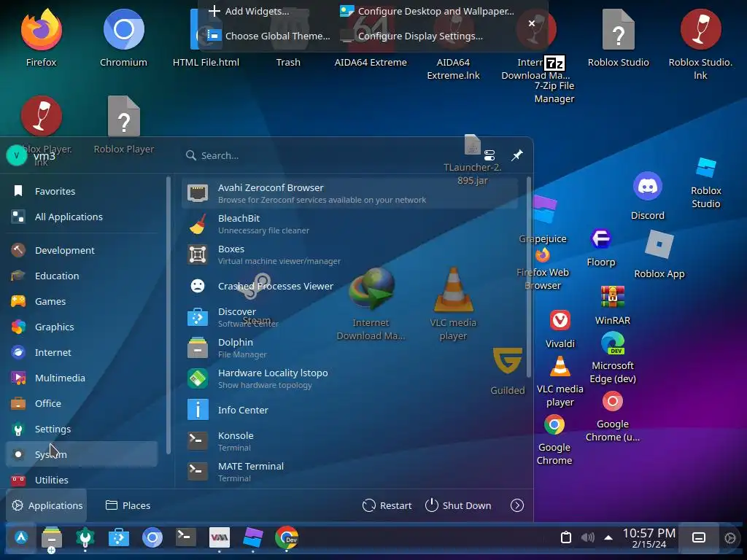Pin the application launcher open
This screenshot has height=560, width=747.
coord(517,155)
